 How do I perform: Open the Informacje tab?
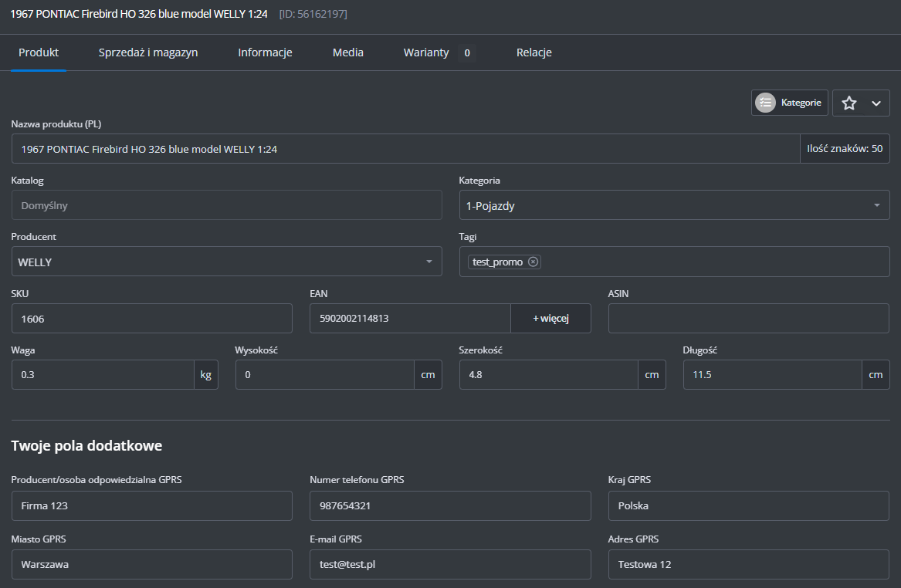click(x=265, y=52)
